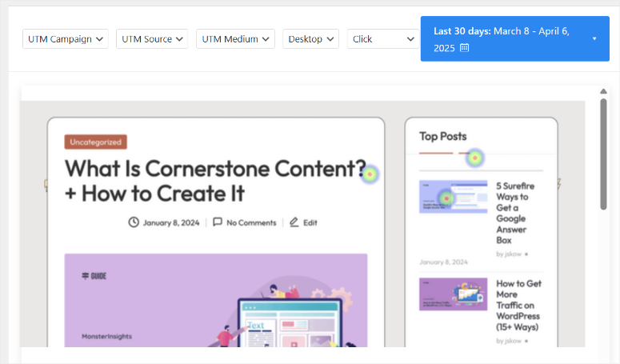Click the heatmap hotspot next to the post title
This screenshot has width=620, height=364.
(370, 174)
